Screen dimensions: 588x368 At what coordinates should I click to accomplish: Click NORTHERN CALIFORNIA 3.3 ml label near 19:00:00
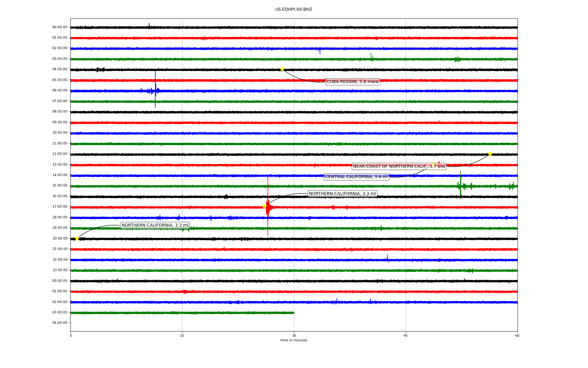point(155,225)
